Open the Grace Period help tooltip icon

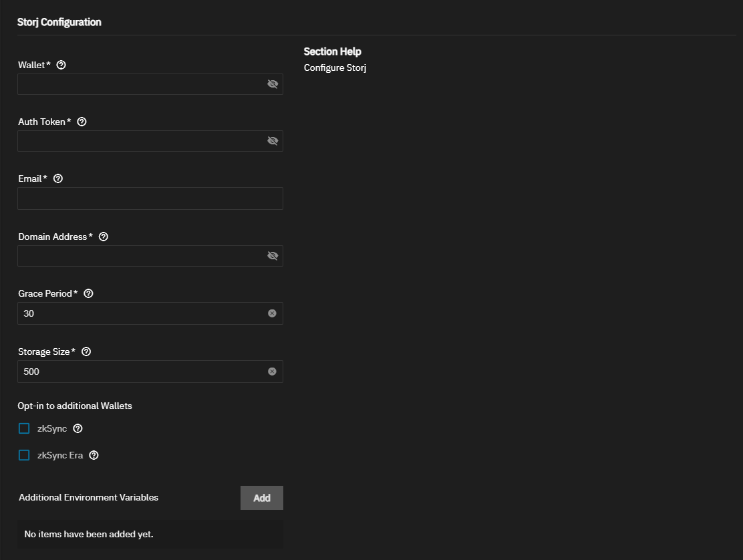tap(88, 294)
